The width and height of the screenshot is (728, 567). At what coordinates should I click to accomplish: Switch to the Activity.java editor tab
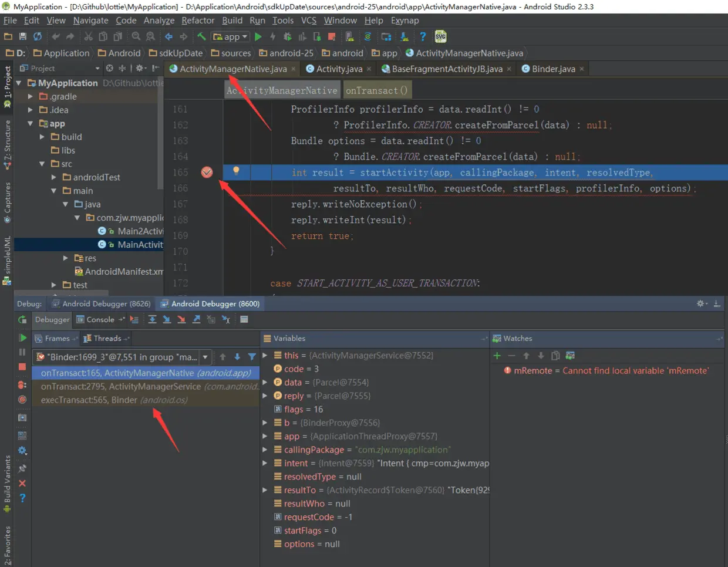click(x=339, y=69)
